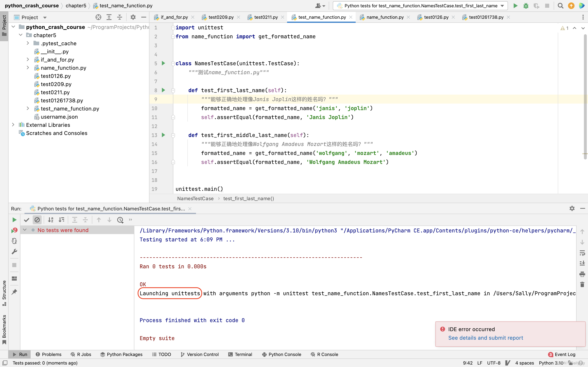The height and width of the screenshot is (367, 588).
Task: Click the Sort Alphabetically icon in the test toolbar
Action: pyautogui.click(x=51, y=220)
